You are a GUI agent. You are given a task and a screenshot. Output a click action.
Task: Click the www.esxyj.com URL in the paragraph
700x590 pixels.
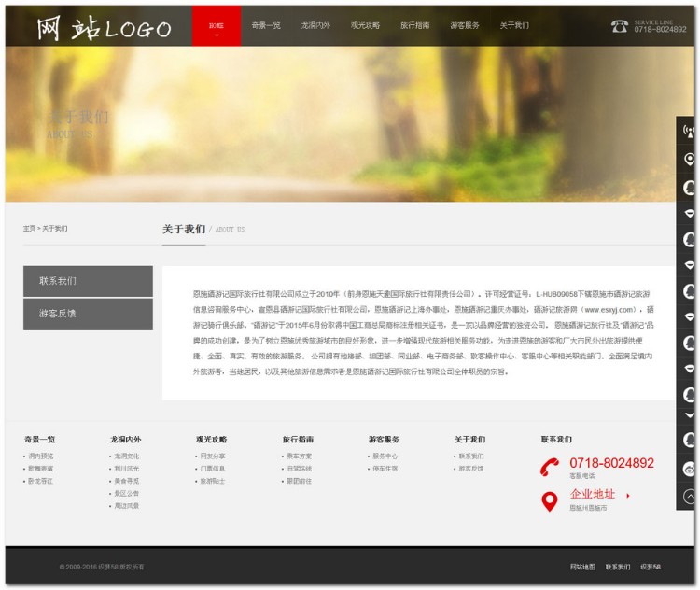click(609, 310)
